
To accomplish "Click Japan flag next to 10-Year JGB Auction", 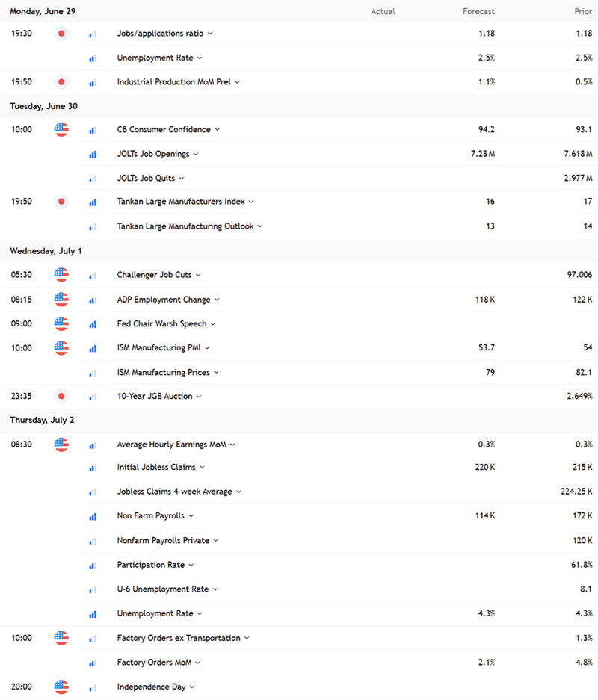I will tap(61, 397).
